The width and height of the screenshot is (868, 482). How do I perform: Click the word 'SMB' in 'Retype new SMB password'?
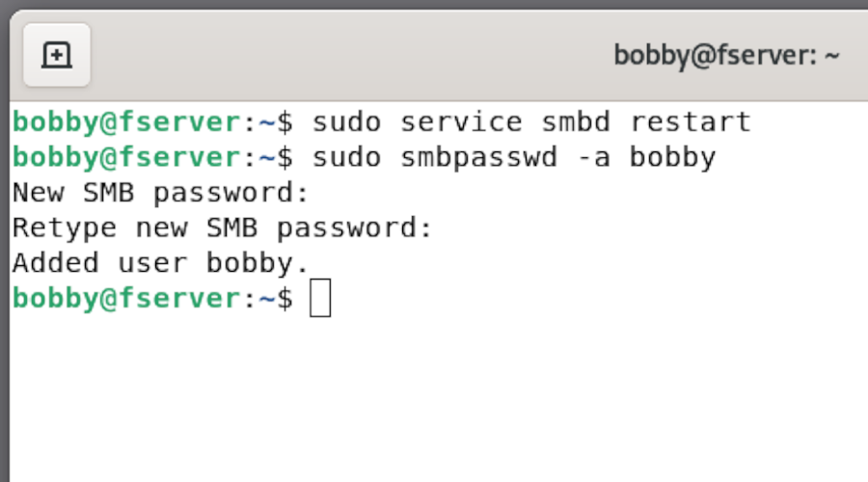[x=231, y=228]
